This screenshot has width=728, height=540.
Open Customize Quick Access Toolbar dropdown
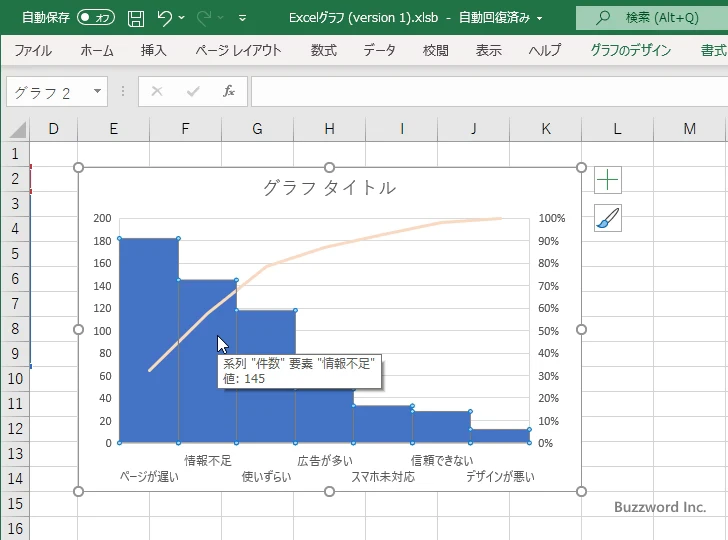[242, 19]
